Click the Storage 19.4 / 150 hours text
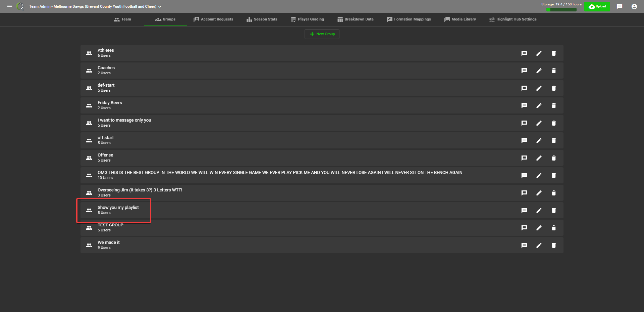644x312 pixels. [x=561, y=4]
